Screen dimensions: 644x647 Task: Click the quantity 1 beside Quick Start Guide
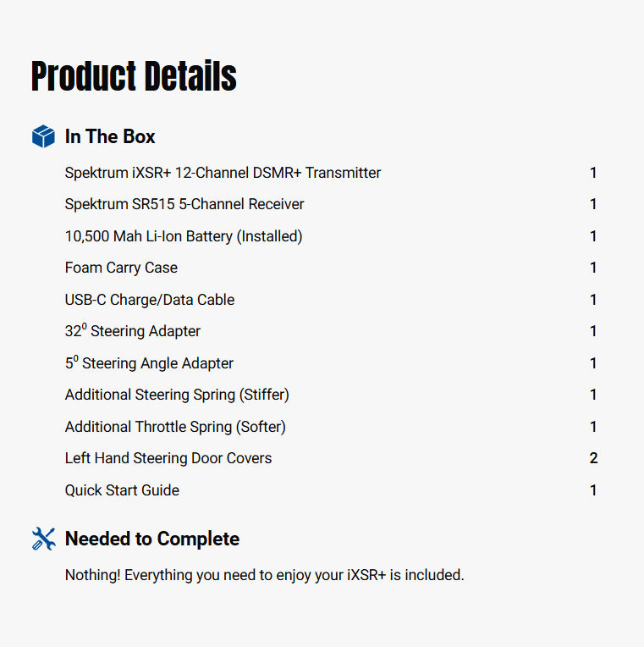point(593,490)
